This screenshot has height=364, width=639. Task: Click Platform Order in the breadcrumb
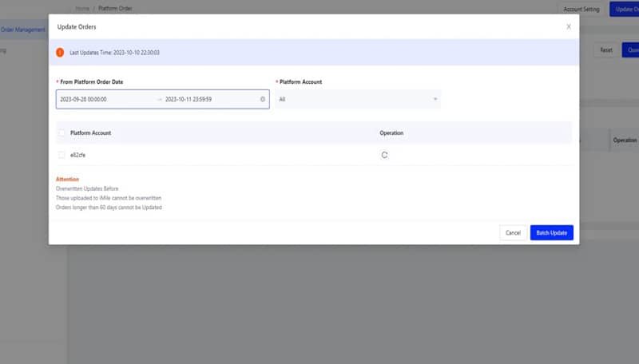[115, 8]
